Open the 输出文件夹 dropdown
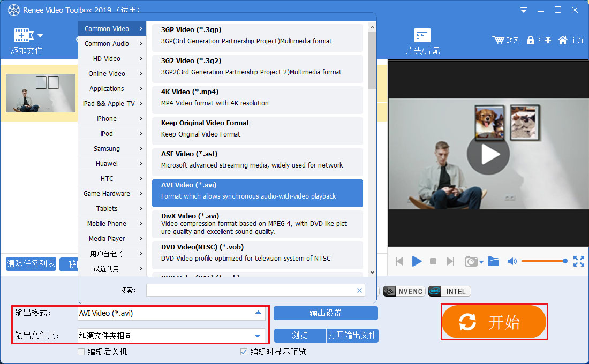Image resolution: width=589 pixels, height=364 pixels. (x=171, y=336)
